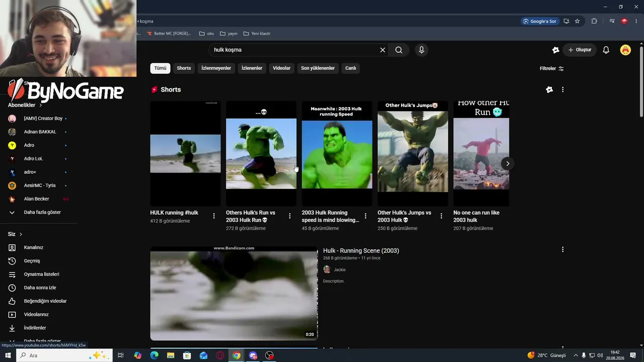Open options for 'HULK running #hulk' short
Image resolution: width=644 pixels, height=362 pixels.
coord(214,216)
